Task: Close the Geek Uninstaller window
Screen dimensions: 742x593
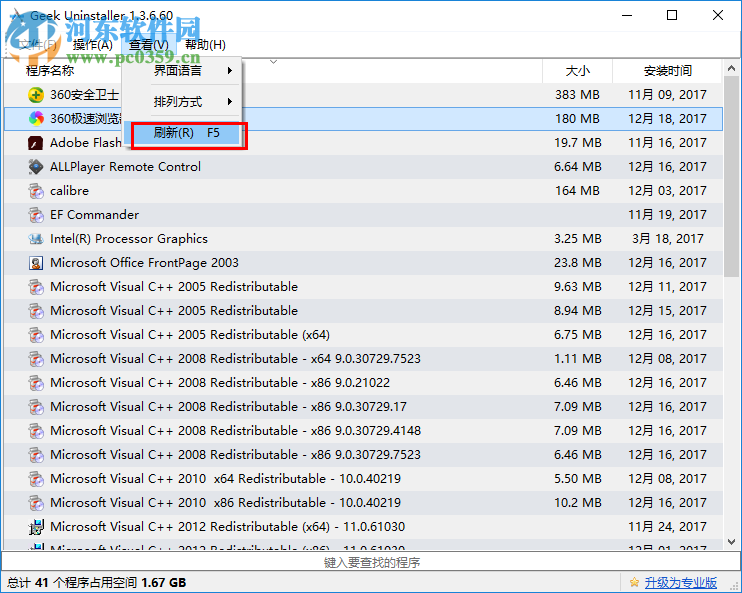Action: [718, 16]
